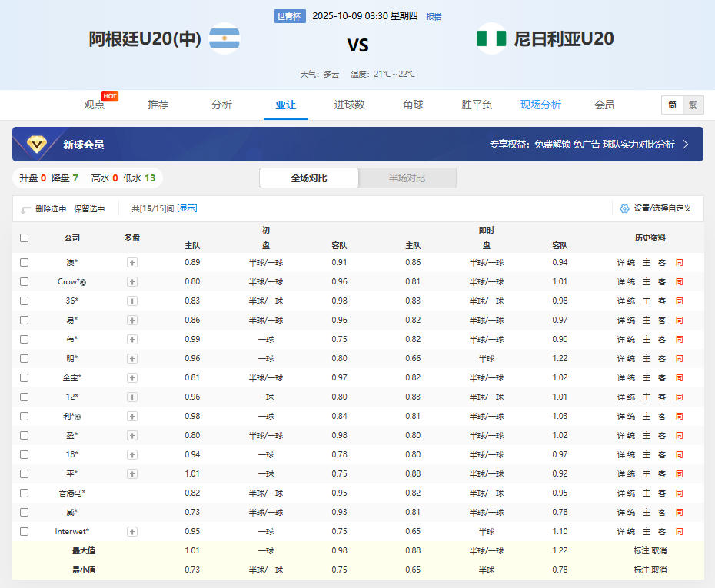
Task: Click the red 同 icon in Interwet* row
Action: click(x=679, y=532)
